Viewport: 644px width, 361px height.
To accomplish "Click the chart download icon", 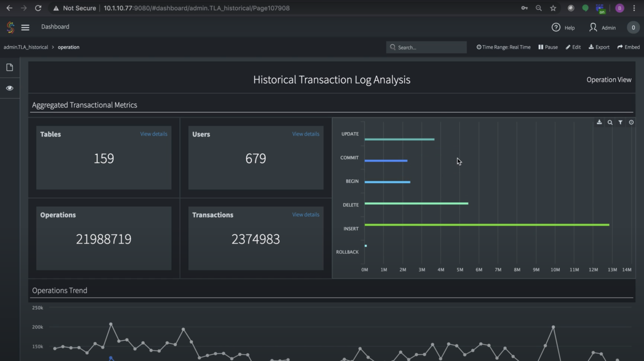I will tap(599, 122).
